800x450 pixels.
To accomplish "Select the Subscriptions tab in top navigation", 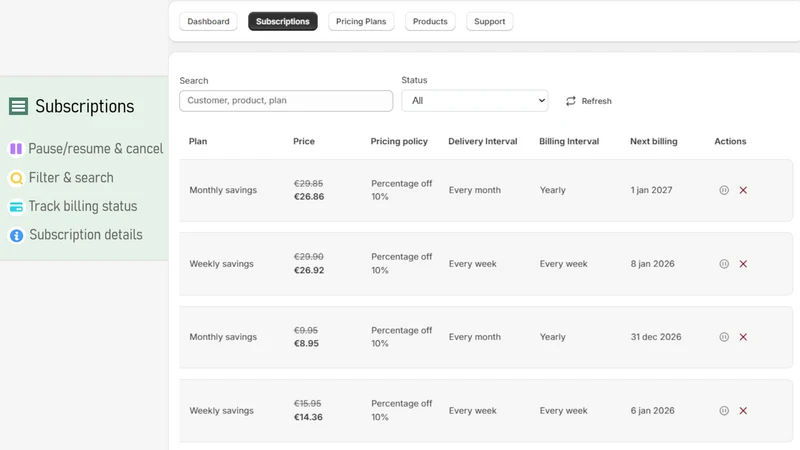I will tap(283, 21).
